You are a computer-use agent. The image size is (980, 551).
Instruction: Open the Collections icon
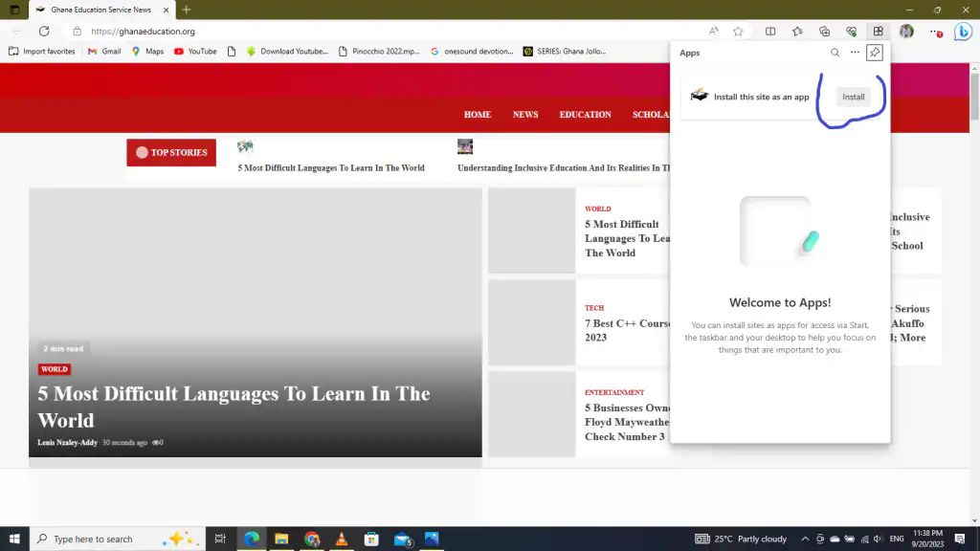tap(823, 31)
